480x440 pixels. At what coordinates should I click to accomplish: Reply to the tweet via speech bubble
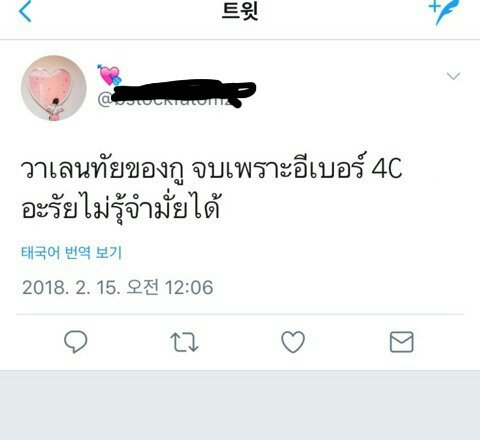pyautogui.click(x=76, y=341)
